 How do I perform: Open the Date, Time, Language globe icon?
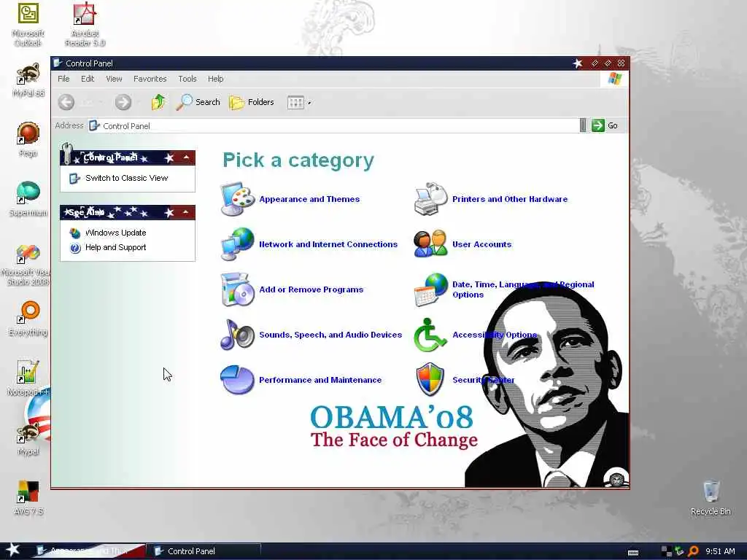pos(430,289)
